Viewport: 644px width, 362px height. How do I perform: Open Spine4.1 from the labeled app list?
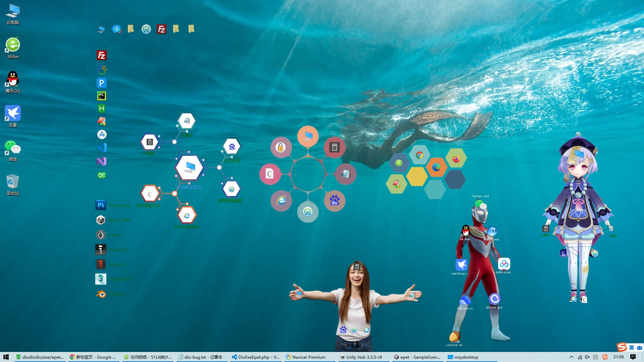(111, 264)
